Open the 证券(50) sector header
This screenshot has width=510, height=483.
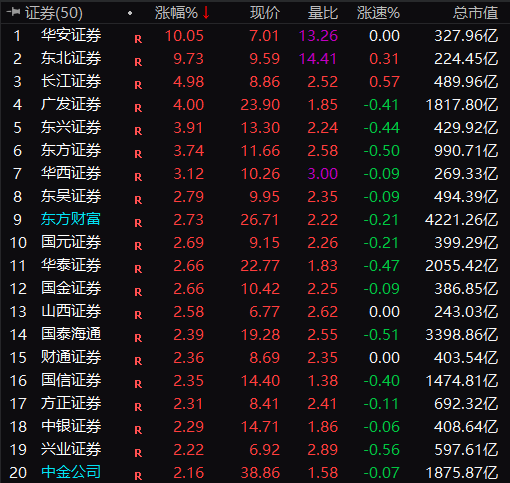pos(54,13)
